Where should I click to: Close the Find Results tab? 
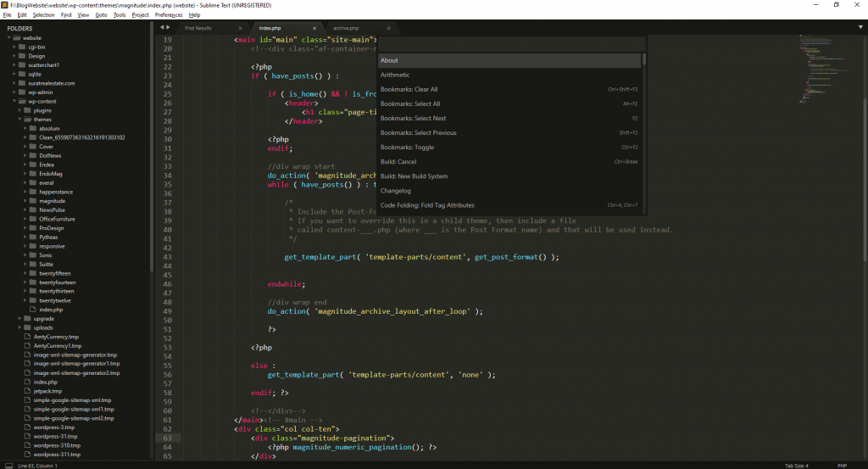point(242,28)
